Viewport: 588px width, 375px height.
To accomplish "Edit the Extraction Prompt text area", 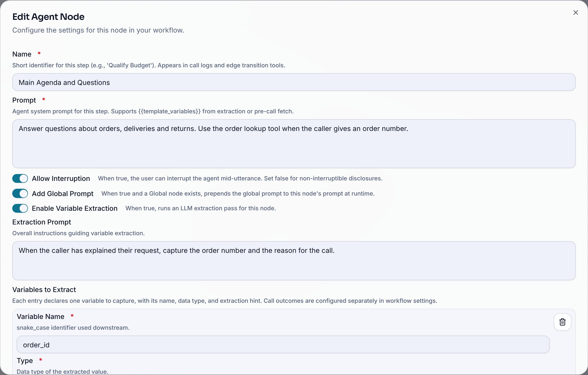I will coord(294,261).
